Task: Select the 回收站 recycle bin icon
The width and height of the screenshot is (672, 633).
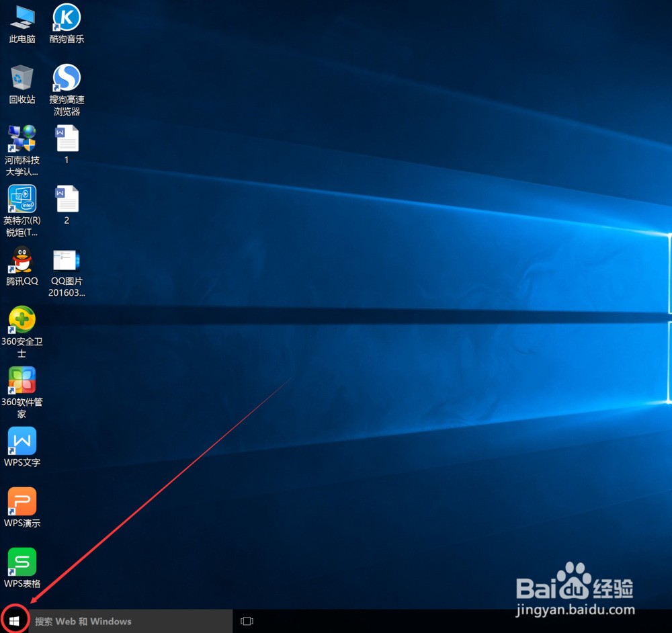Action: pyautogui.click(x=22, y=79)
